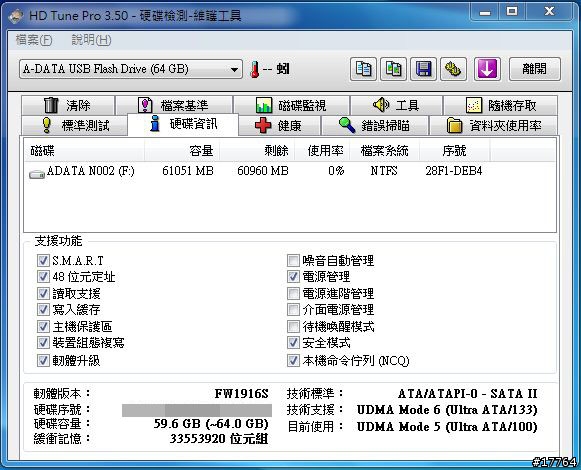The image size is (581, 470).
Task: Toggle the 裝置組態複寫 checkbox
Action: 43,342
